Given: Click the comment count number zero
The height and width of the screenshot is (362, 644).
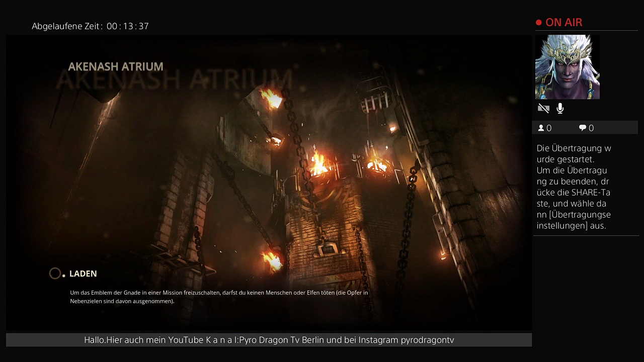Looking at the screenshot, I should pos(591,128).
